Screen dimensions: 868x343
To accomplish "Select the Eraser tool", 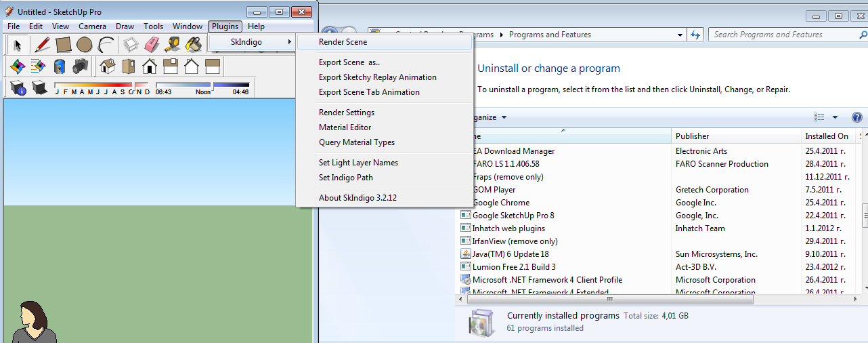I will [x=151, y=45].
